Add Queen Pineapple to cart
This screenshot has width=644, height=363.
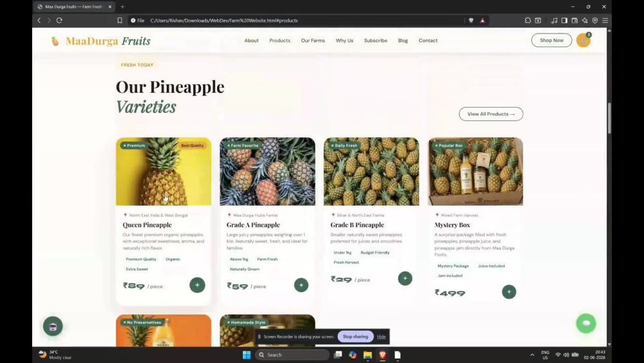[x=197, y=285]
